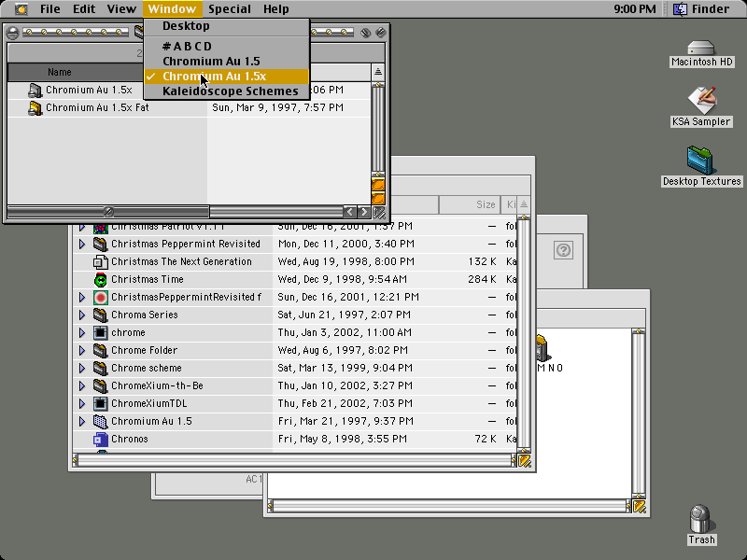Expand the ChromeXiumTDL disclosure triangle
The height and width of the screenshot is (560, 747).
[82, 404]
